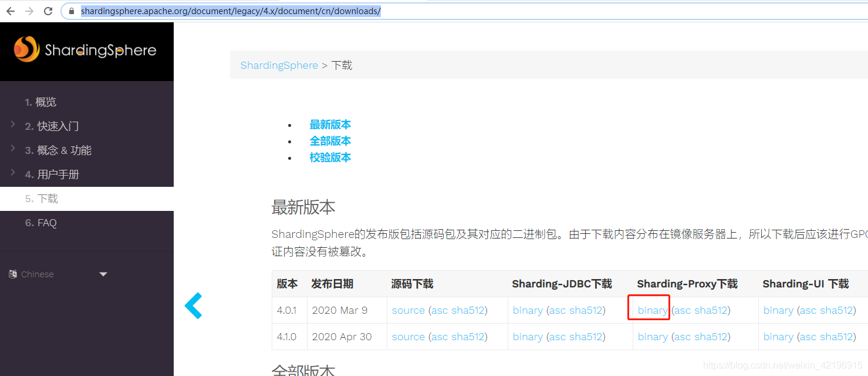Download 4.1.0 Sharding-UI binary

[x=778, y=337]
